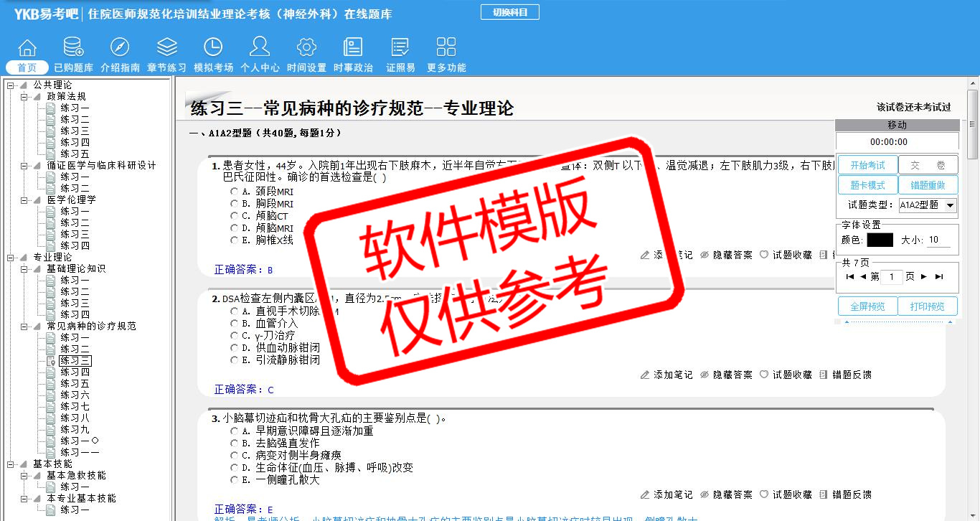Pick option C. γ-刀治疗

pos(234,336)
